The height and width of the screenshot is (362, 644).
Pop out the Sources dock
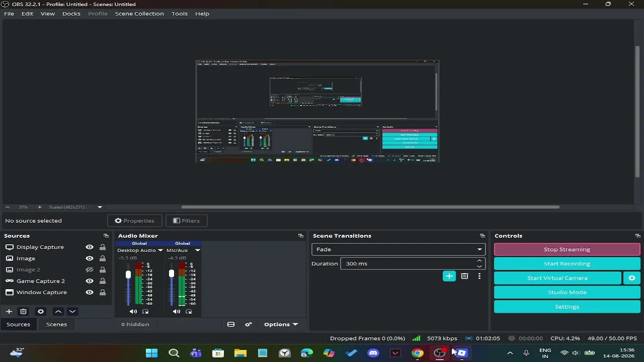[x=106, y=236]
